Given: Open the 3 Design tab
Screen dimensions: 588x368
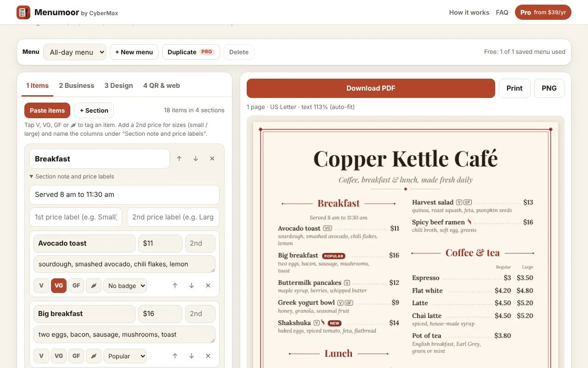Looking at the screenshot, I should pyautogui.click(x=119, y=86).
